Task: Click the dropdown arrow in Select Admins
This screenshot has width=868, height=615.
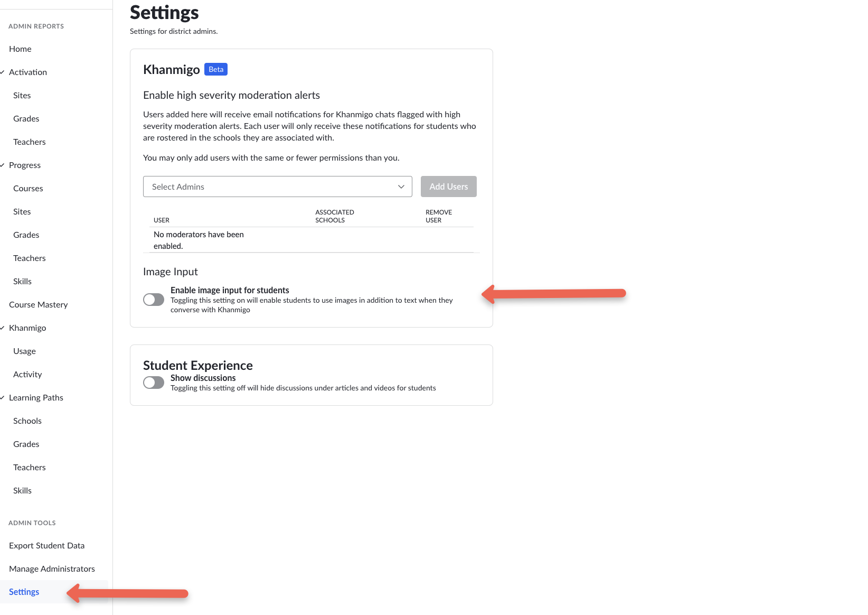Action: 401,187
